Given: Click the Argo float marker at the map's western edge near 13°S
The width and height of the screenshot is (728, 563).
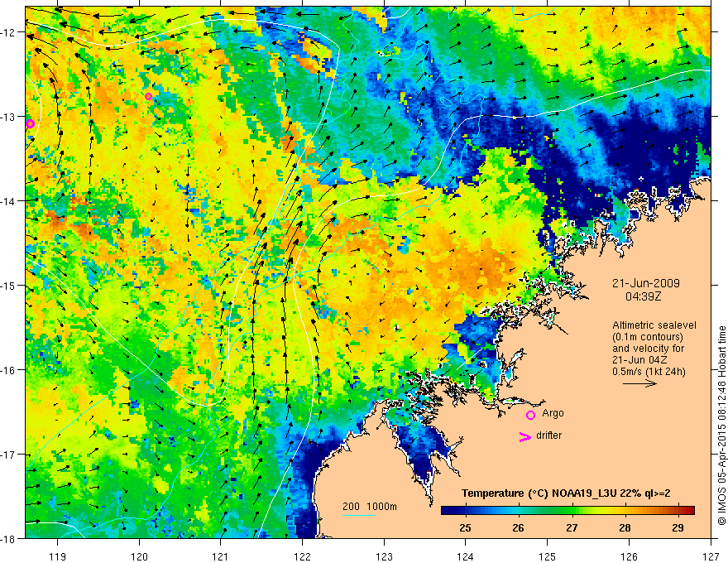Looking at the screenshot, I should point(30,123).
